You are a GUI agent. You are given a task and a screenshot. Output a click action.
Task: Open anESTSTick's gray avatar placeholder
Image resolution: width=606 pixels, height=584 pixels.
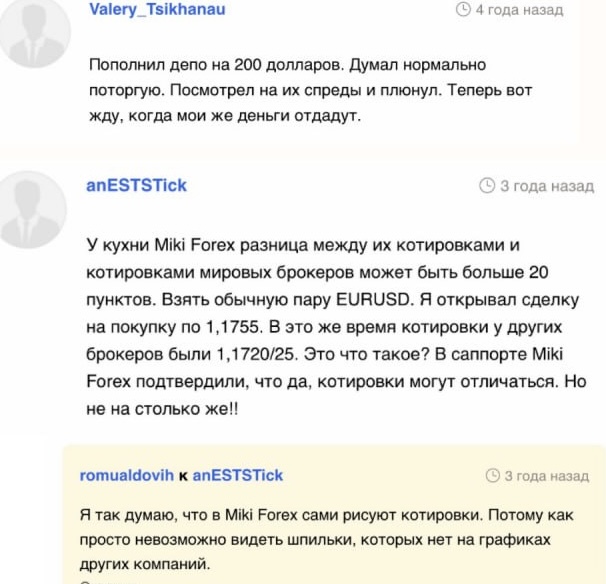(32, 210)
